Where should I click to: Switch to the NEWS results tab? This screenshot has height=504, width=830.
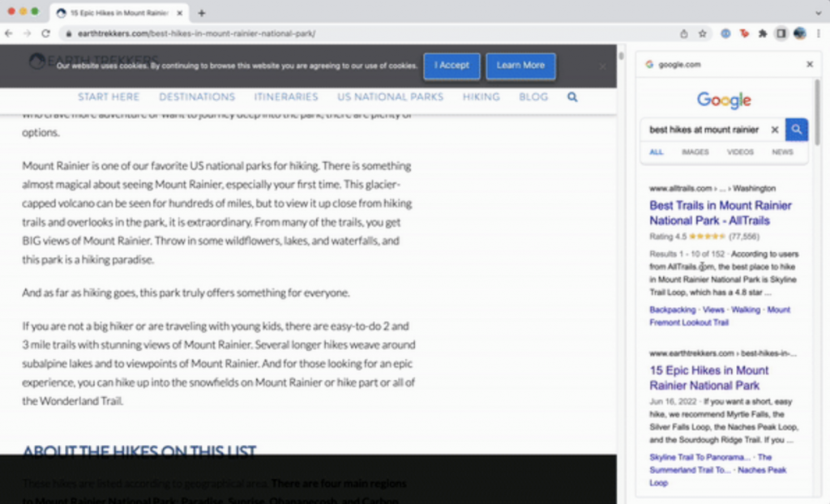click(x=782, y=152)
